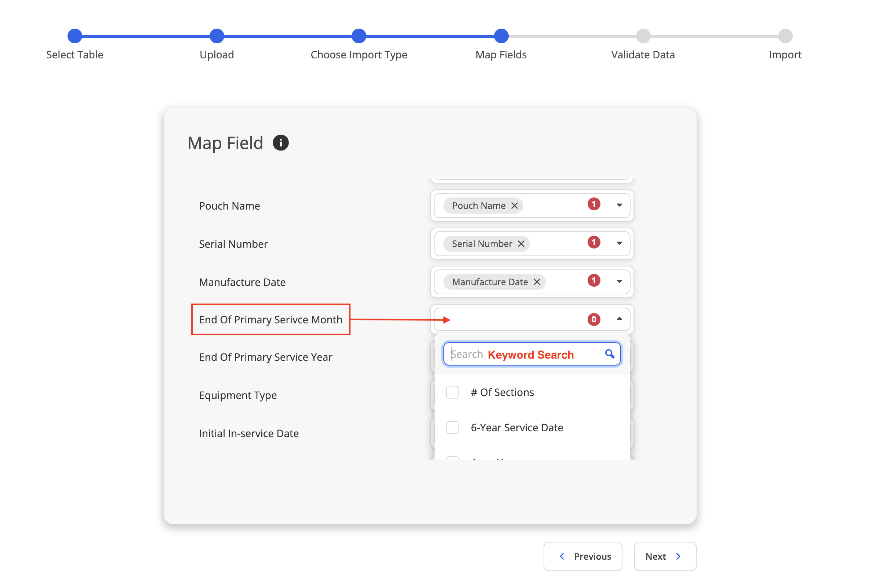Viewport: 875px width, 588px height.
Task: Tick the partially visible last checkbox
Action: pyautogui.click(x=453, y=458)
